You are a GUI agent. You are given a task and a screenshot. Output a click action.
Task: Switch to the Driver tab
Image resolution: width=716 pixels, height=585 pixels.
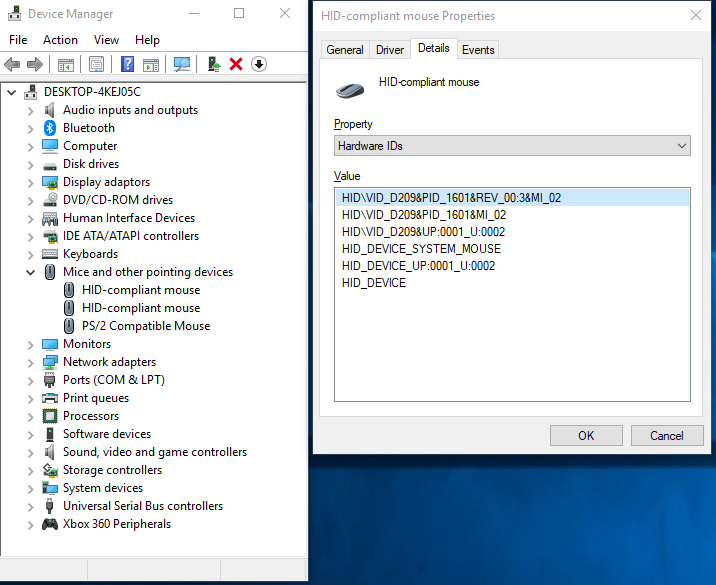(x=390, y=50)
